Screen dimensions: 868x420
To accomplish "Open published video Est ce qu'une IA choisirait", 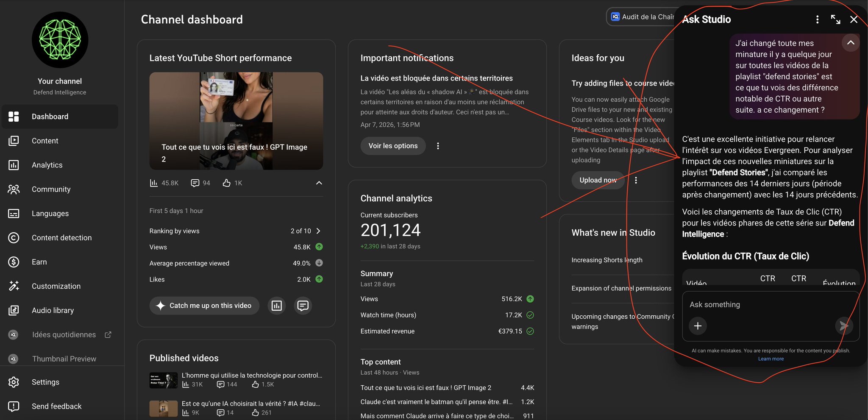I will (x=251, y=404).
